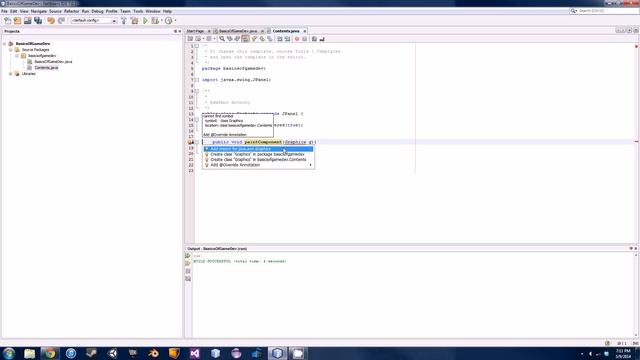
Task: Open the Profile Project dropdown arrow
Action: 175,20
